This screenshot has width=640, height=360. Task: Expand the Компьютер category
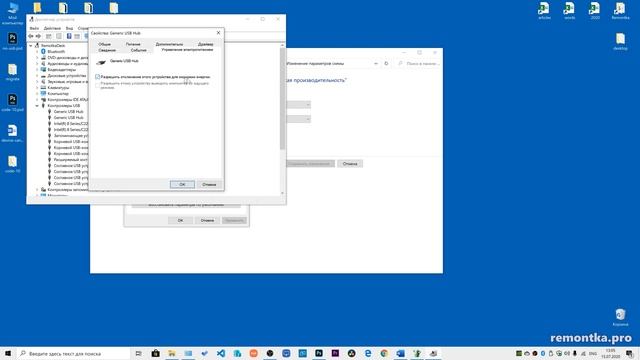37,93
